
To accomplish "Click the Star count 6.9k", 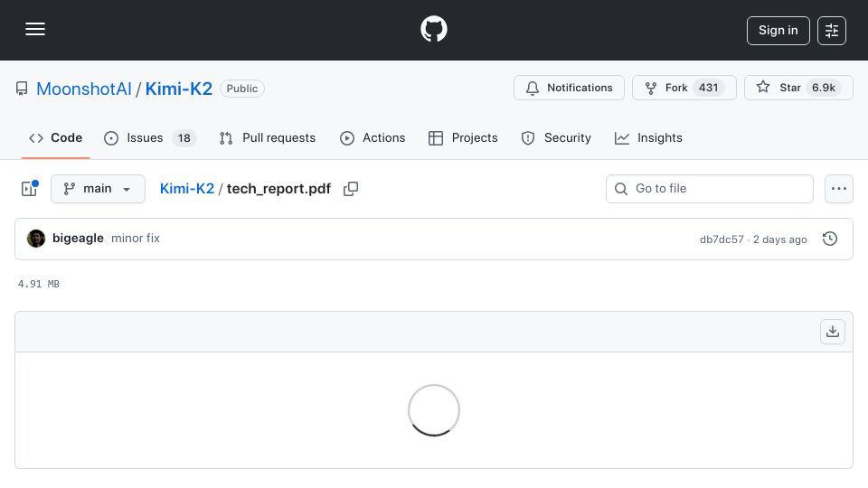I will click(x=823, y=88).
